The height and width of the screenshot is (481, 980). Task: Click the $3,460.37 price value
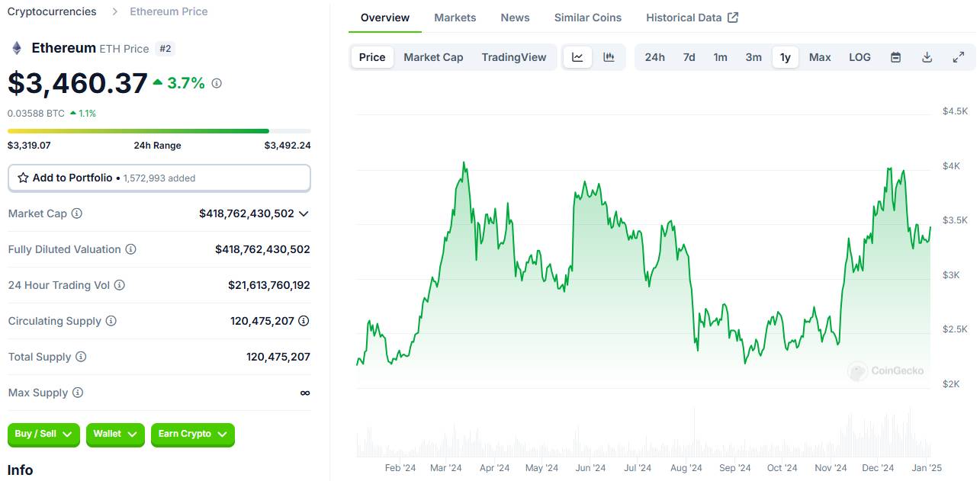click(78, 83)
